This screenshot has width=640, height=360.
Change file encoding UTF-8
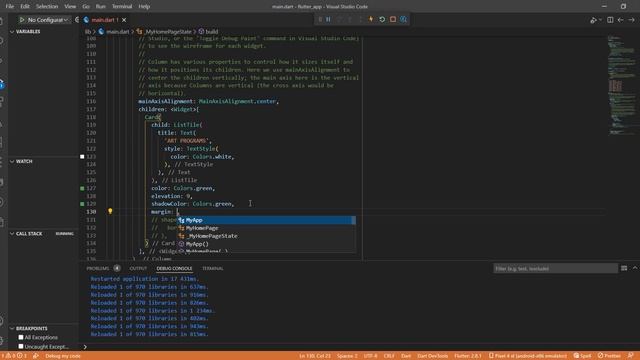(370, 356)
